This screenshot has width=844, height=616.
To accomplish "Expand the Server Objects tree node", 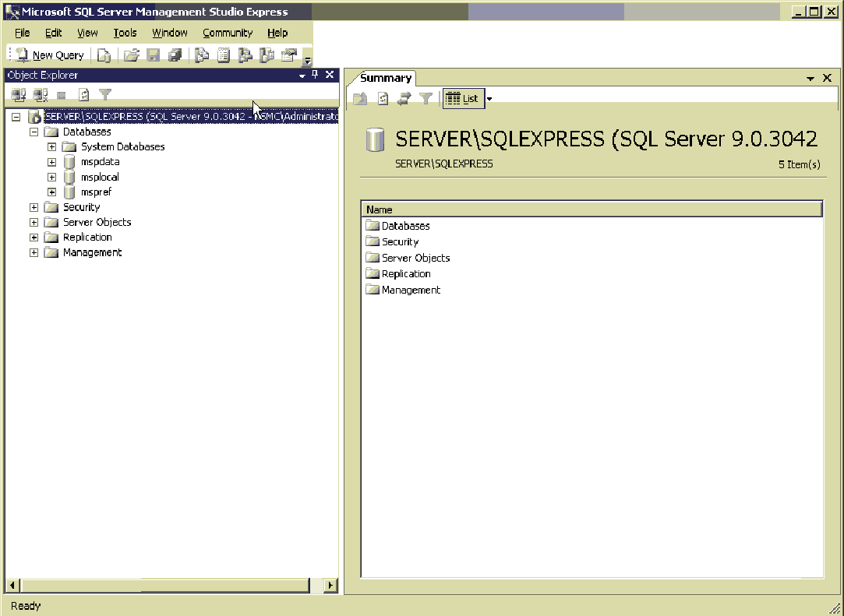I will [x=34, y=222].
